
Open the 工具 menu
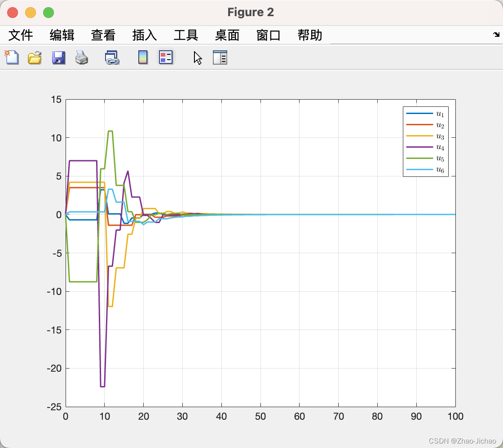tap(186, 35)
